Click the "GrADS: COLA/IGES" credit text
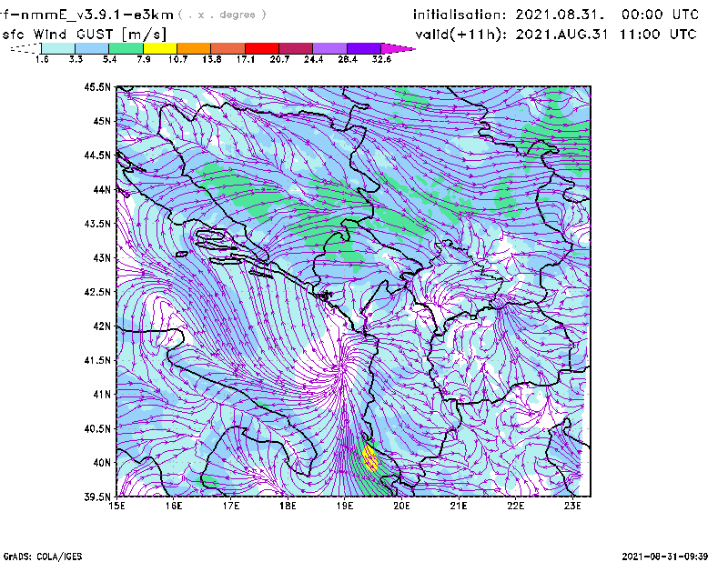Viewport: 728px width, 562px height. point(43,557)
